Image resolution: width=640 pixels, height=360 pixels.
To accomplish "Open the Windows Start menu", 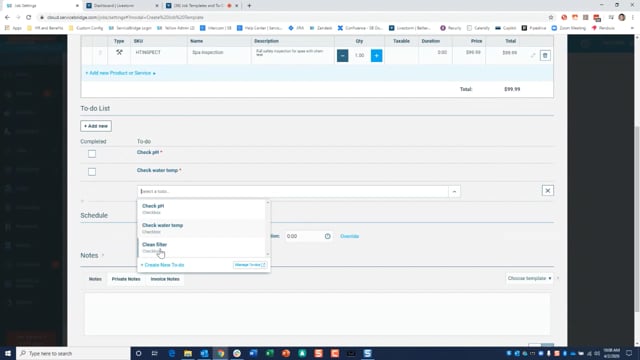I will click(x=8, y=353).
